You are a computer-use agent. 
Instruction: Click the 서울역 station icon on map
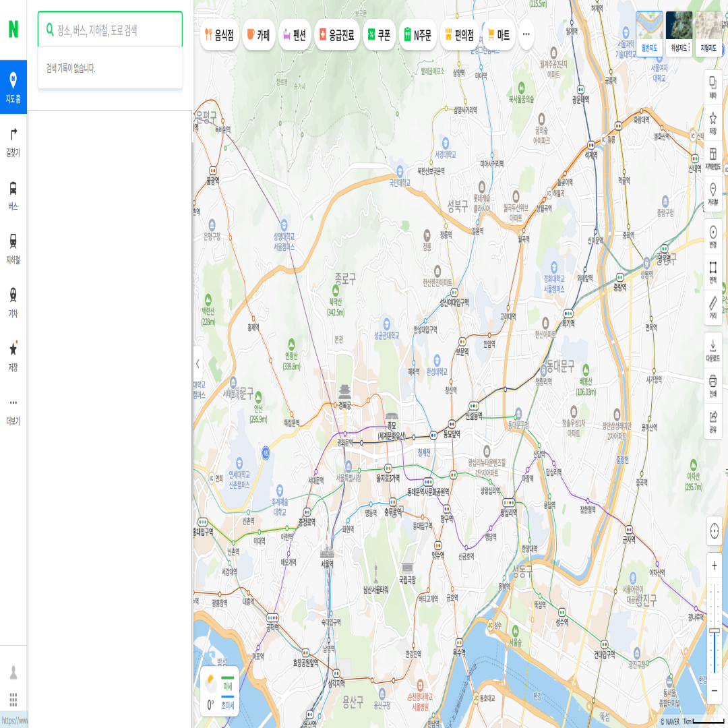tap(327, 553)
